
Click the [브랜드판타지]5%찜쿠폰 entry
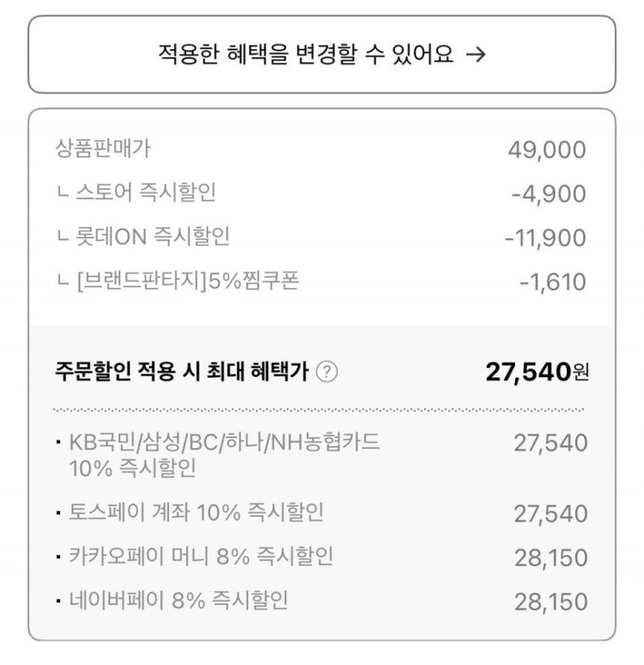(x=178, y=281)
